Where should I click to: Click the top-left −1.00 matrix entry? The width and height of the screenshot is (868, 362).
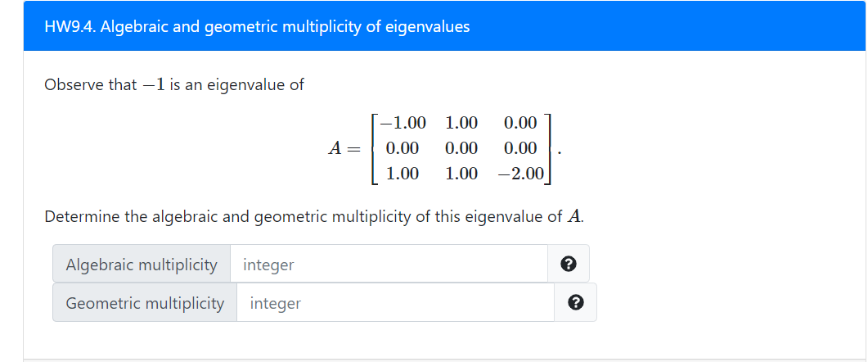[x=403, y=124]
